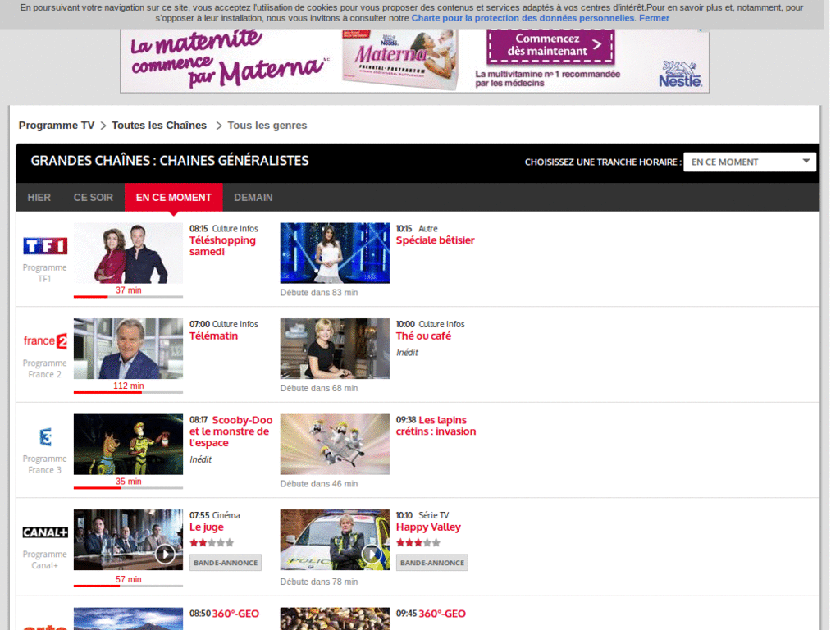Viewport: 840px width, 630px height.
Task: Click BANDE-ANNONCE for Happy Valley
Action: (431, 563)
